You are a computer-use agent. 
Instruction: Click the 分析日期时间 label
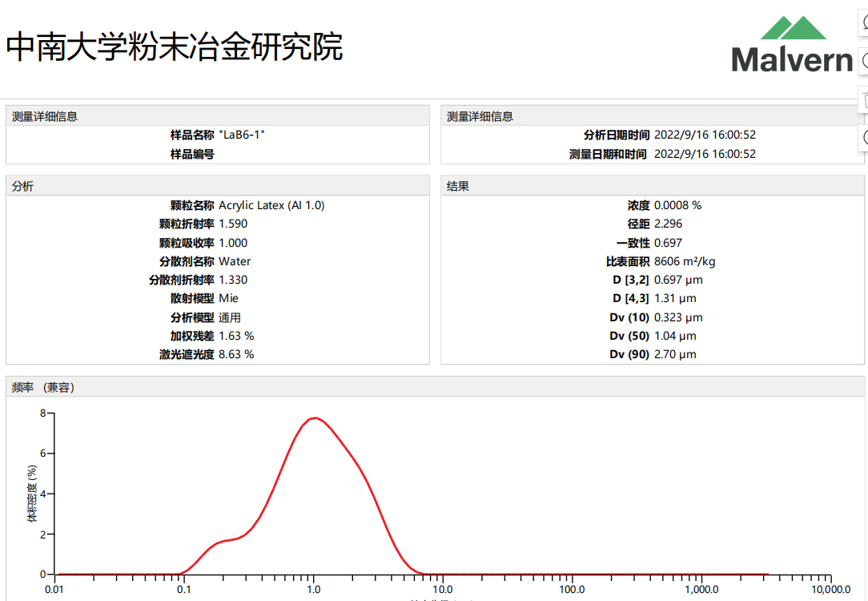pos(617,135)
